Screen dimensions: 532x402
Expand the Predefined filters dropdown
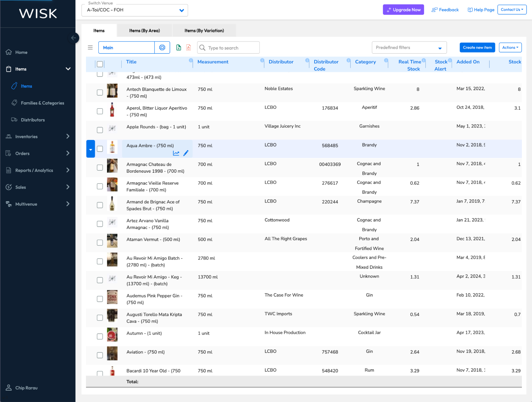pos(409,47)
